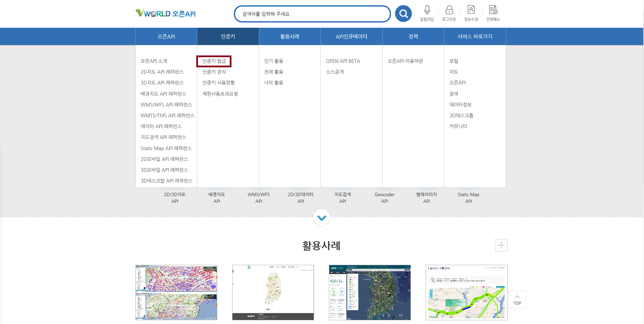Go to 커뮤니티 shortcut
The height and width of the screenshot is (324, 644).
[x=458, y=126]
